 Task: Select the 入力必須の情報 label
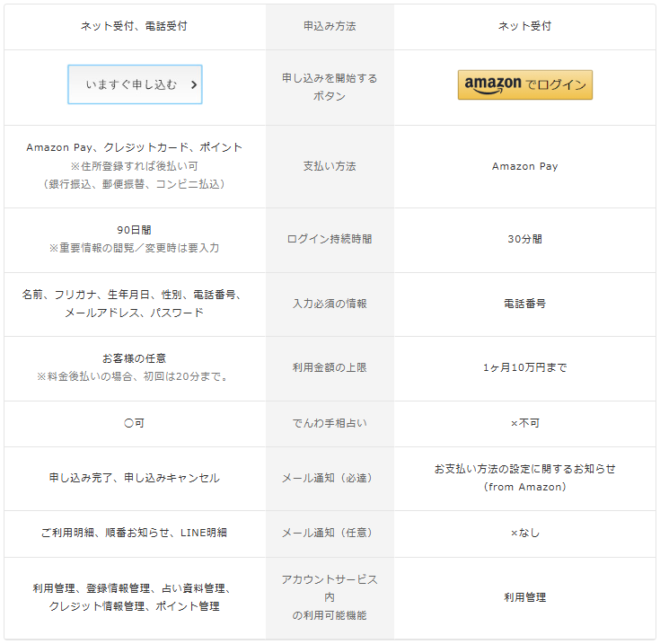point(330,304)
